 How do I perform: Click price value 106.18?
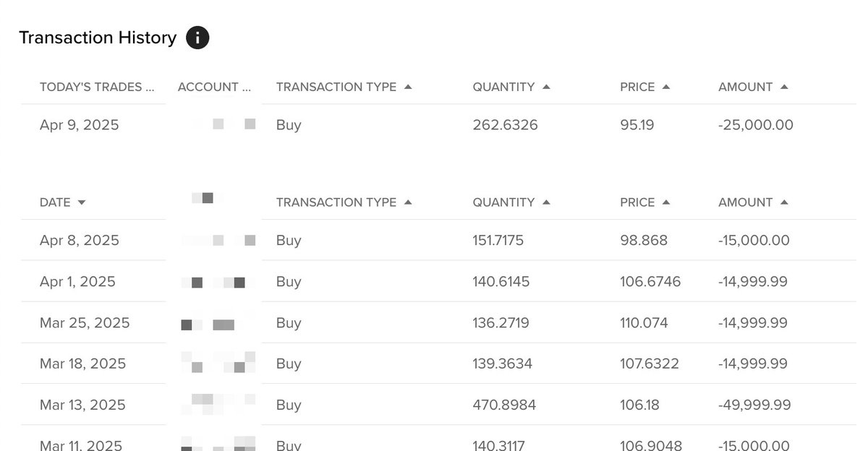point(639,405)
